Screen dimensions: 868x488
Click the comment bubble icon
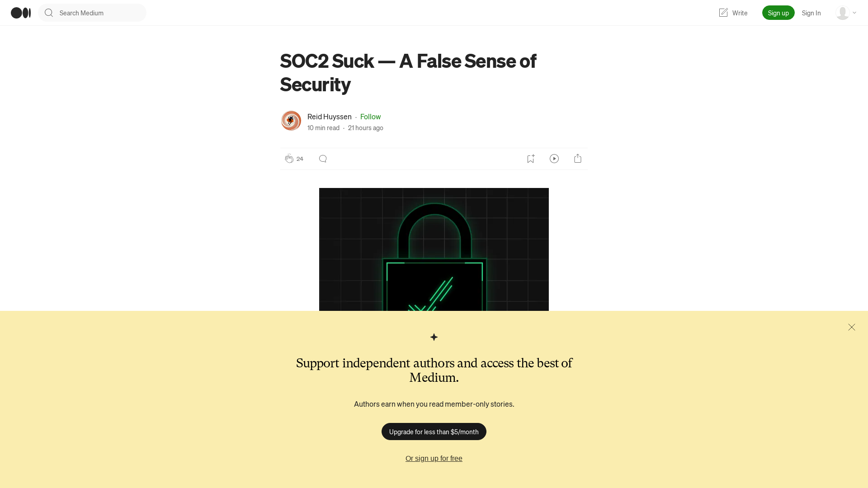pyautogui.click(x=322, y=159)
